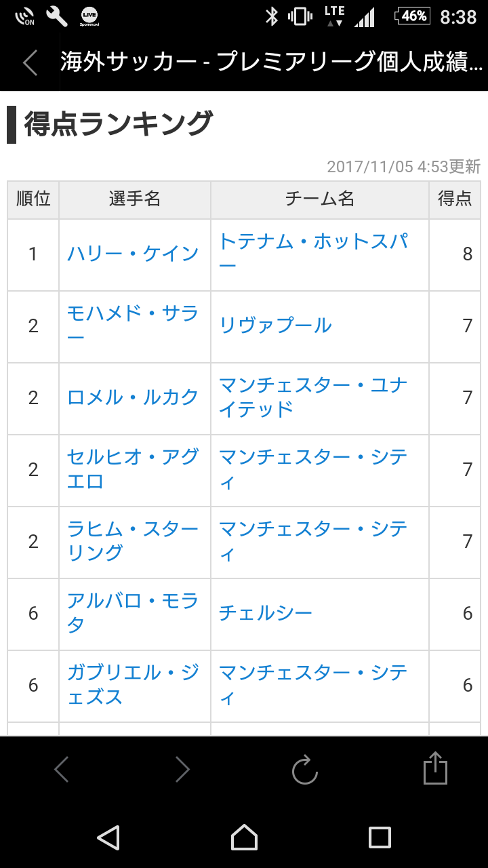Tap the share icon in bottom toolbar

click(x=435, y=769)
